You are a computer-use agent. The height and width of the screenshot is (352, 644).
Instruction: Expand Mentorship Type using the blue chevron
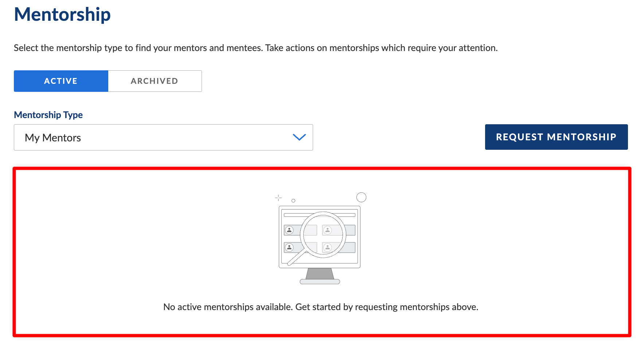(x=299, y=137)
